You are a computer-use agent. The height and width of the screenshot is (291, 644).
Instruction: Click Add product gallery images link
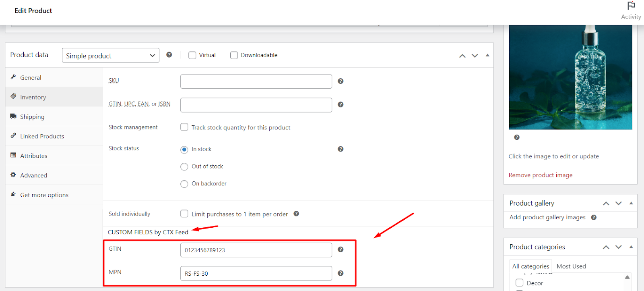click(x=547, y=217)
